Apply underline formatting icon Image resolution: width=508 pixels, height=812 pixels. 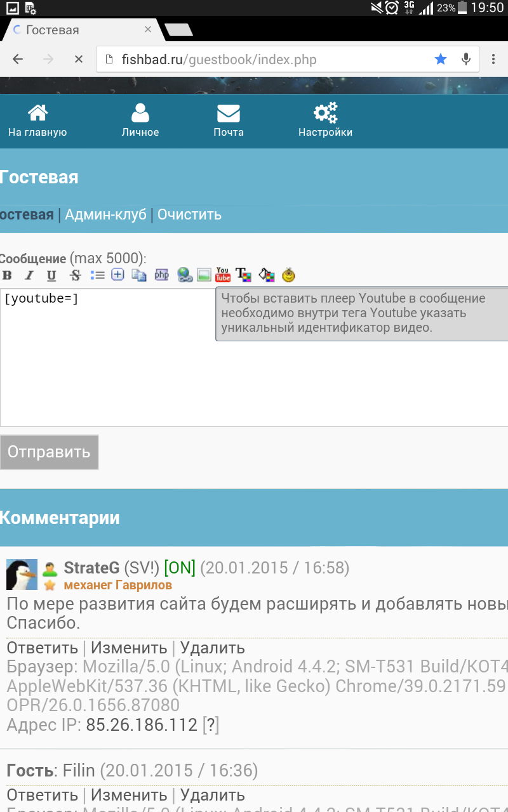(x=51, y=275)
